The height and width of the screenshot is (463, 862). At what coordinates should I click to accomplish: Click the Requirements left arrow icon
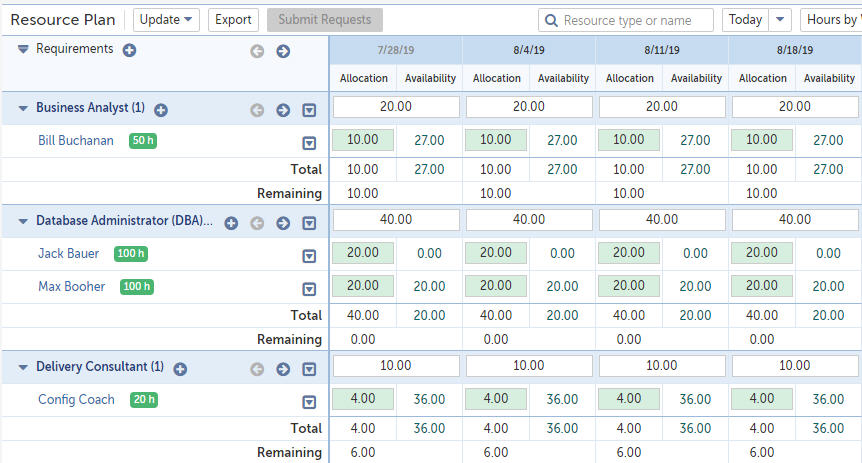click(257, 51)
